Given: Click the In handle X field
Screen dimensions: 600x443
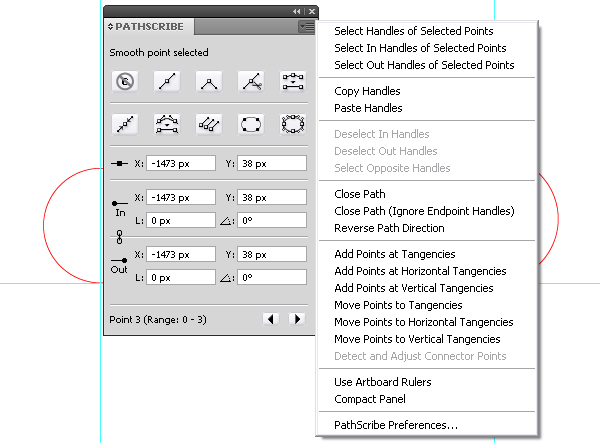Looking at the screenshot, I should tap(181, 197).
